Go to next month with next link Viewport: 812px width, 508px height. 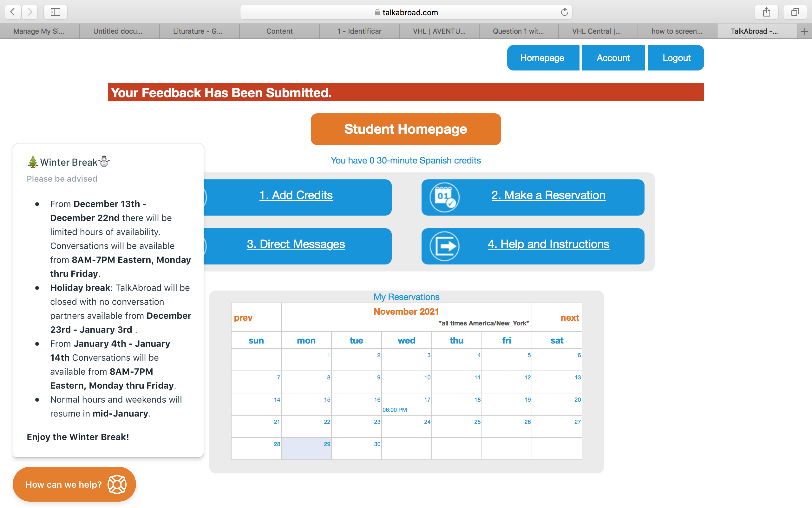coord(570,317)
